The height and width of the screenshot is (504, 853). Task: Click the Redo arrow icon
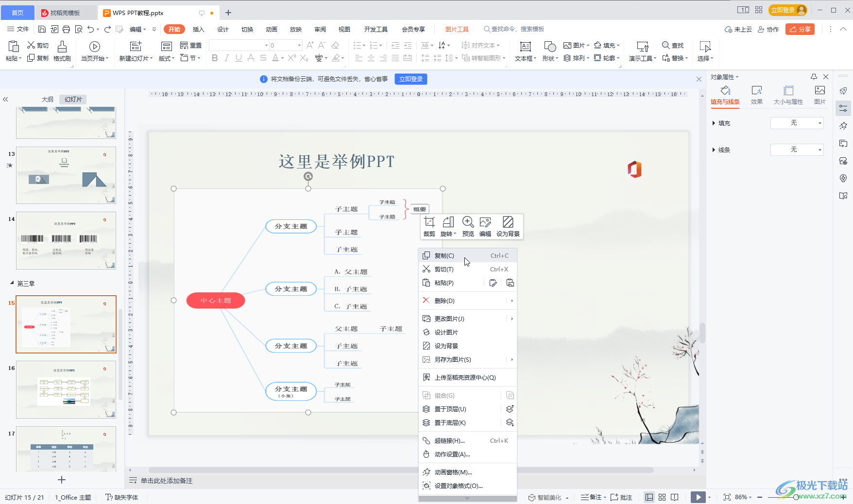[107, 29]
